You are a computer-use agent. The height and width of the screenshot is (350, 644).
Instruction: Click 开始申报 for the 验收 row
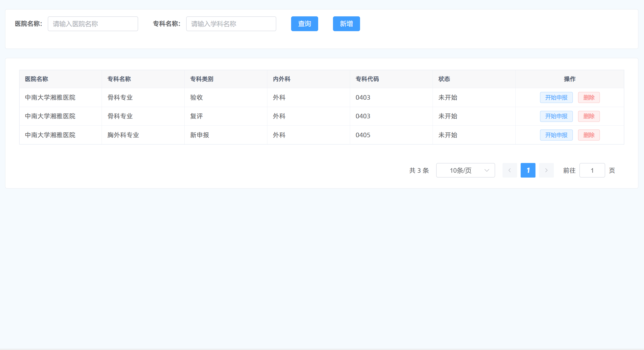556,98
